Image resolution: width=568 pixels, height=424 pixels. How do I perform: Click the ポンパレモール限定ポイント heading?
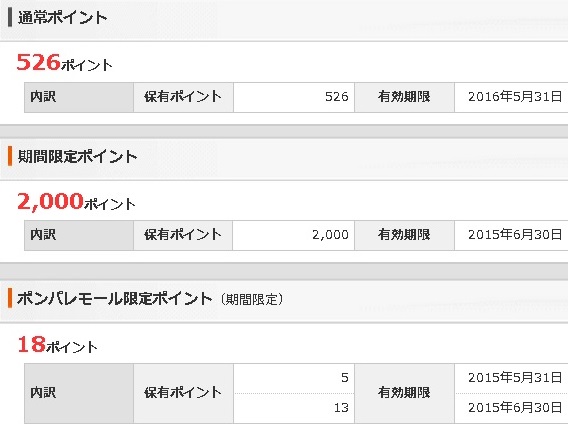tap(114, 299)
